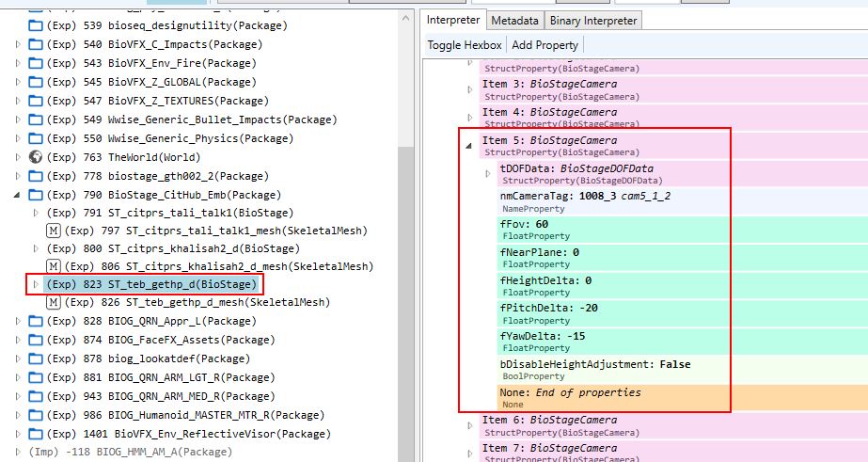Screen dimensions: 868x462
Task: Open the Binary Interpreter tab
Action: [x=593, y=21]
